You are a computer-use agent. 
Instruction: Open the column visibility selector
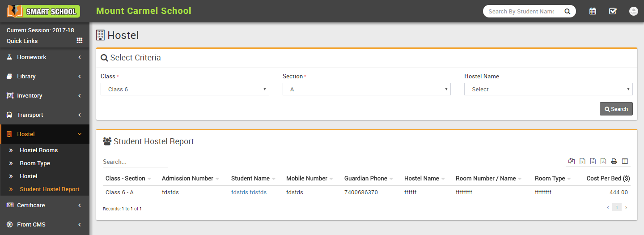pos(625,162)
